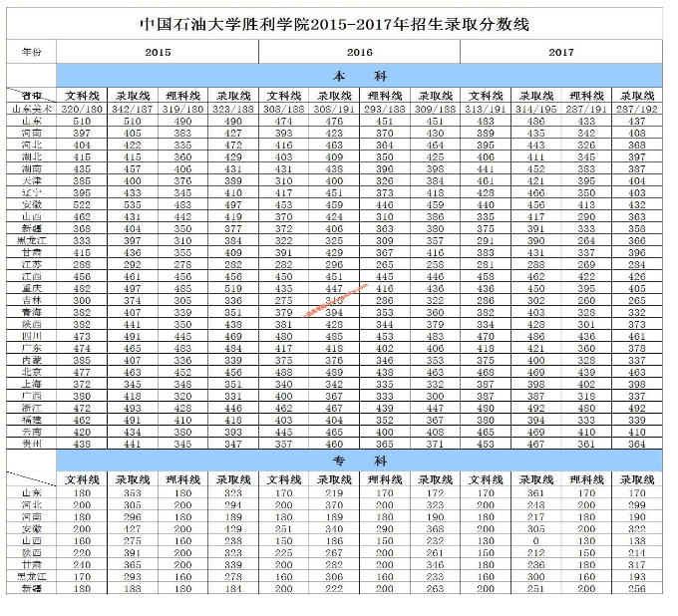Screen dimensions: 678x616
Task: Click the 320/180 value in 山东美术 row
Action: (x=82, y=109)
